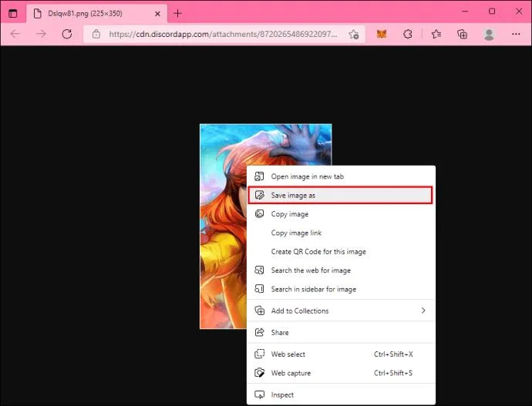
Task: Click the Web capture camera icon
Action: [260, 373]
